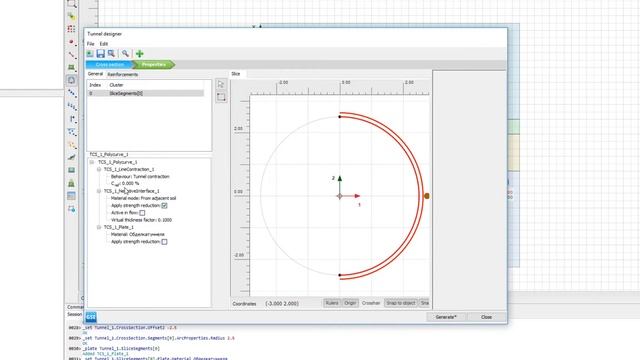Click the blue table icon in the sidebar
The image size is (640, 360).
(72, 196)
